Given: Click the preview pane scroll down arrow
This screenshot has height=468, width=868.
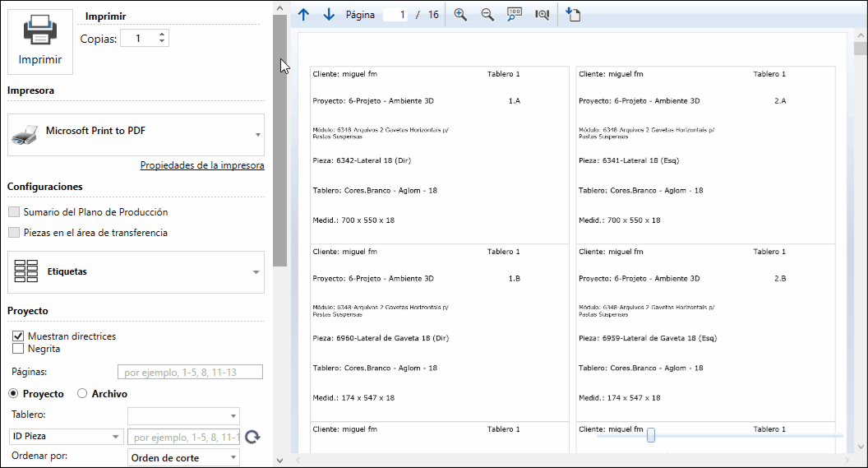Looking at the screenshot, I should (861, 447).
